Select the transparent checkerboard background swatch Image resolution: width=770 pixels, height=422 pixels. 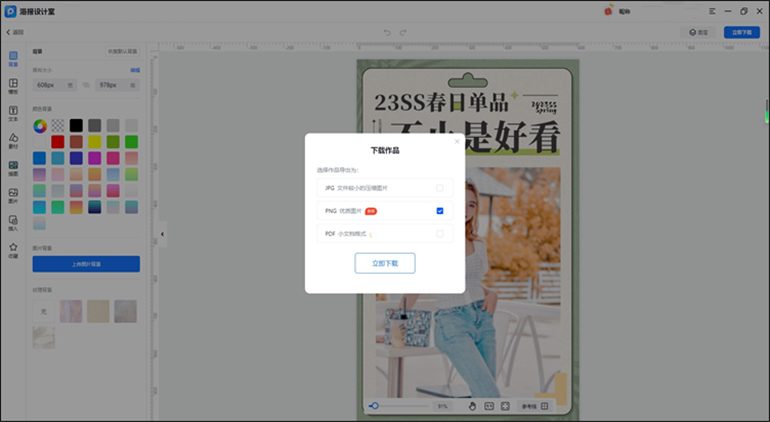tap(58, 126)
